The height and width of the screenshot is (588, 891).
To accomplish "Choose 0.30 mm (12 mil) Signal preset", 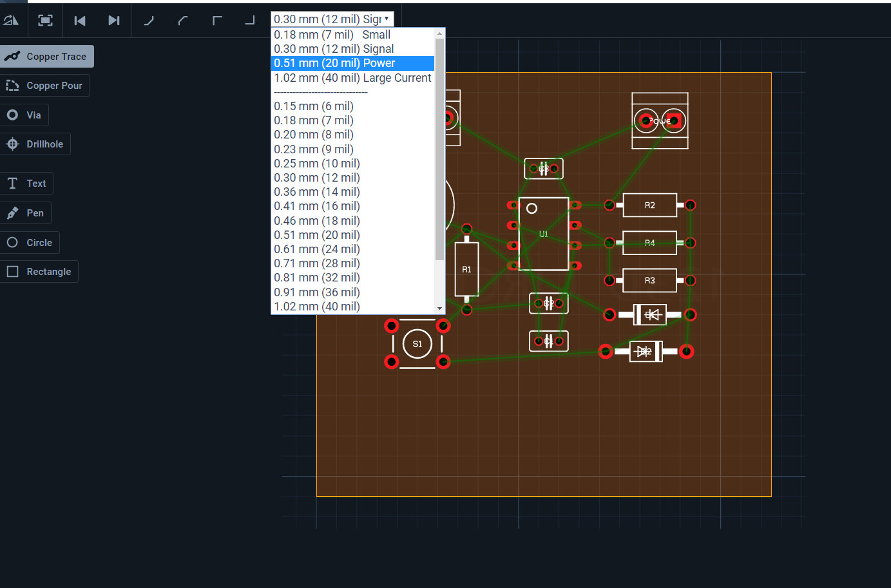I will coord(353,49).
